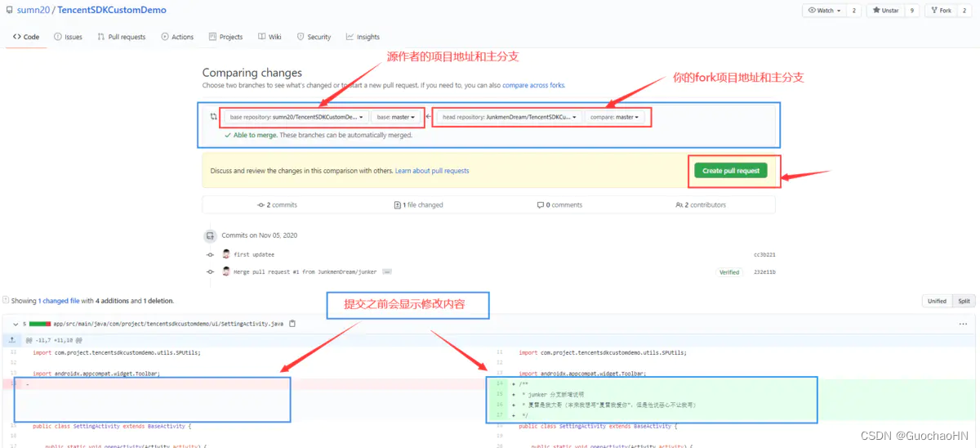Viewport: 980px width, 448px height.
Task: Select the 2 commits summary tab
Action: point(277,205)
